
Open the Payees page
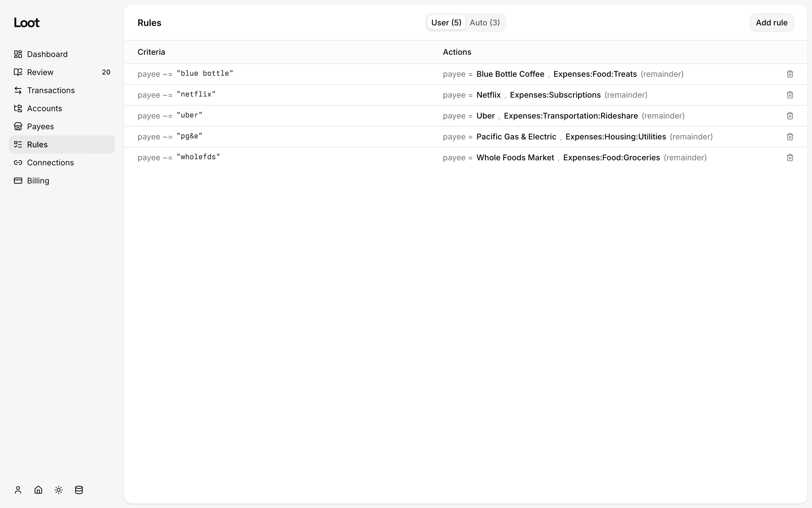tap(62, 126)
